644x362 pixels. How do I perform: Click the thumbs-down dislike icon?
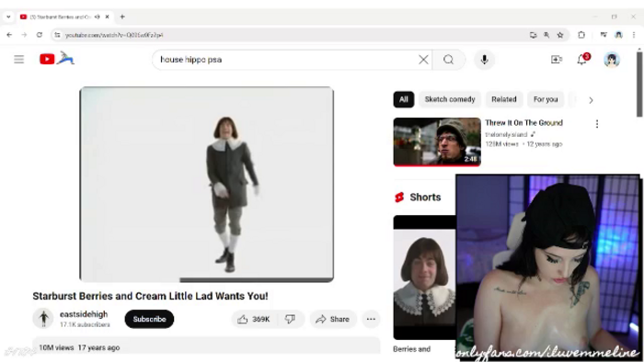[290, 319]
